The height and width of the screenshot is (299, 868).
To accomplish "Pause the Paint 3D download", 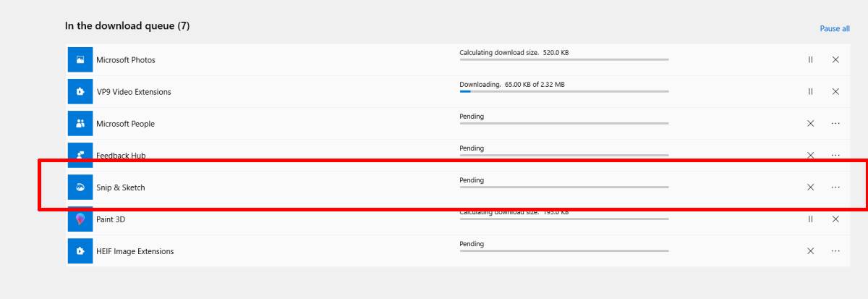I will [x=810, y=219].
